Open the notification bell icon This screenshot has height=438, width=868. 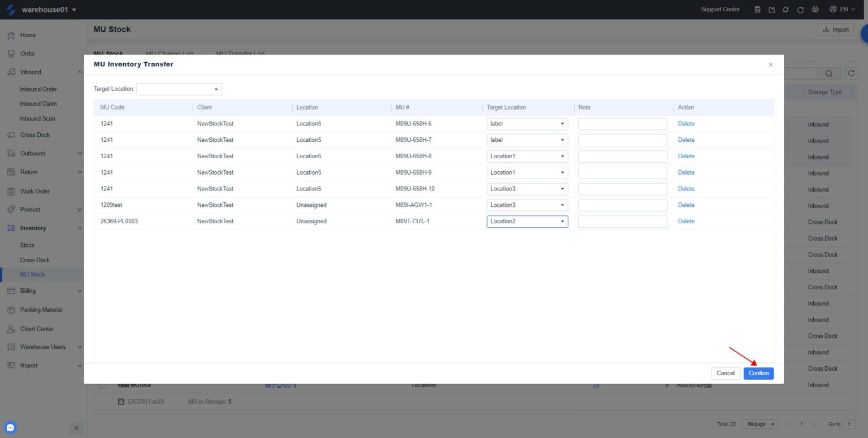(x=785, y=10)
